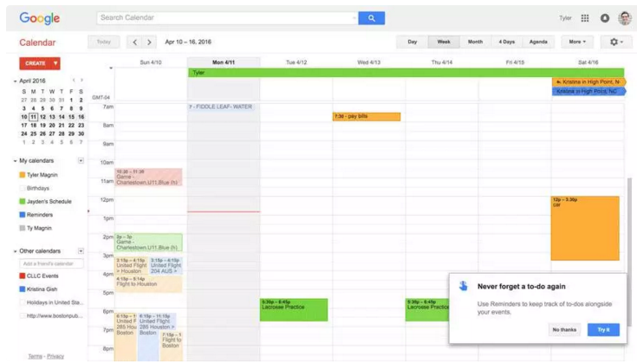Open the More dropdown menu
The height and width of the screenshot is (364, 637).
[577, 42]
